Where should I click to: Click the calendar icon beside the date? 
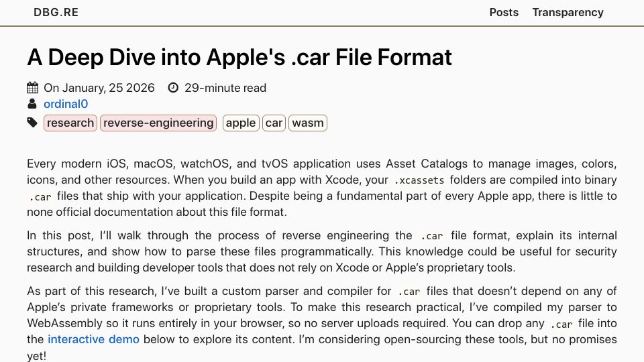click(32, 88)
